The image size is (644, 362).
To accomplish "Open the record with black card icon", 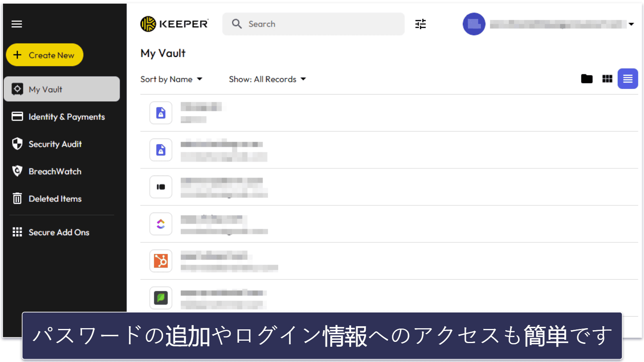I will (389, 187).
